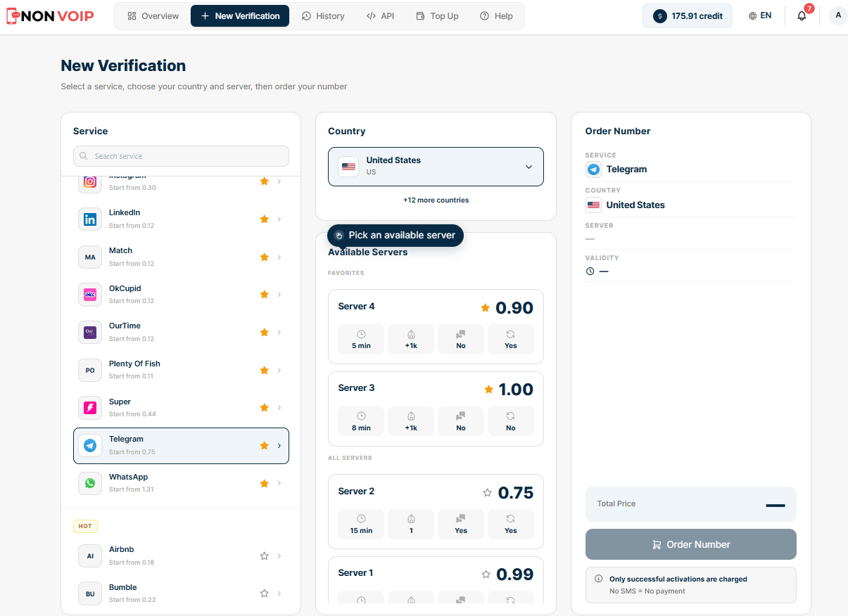Click the Super service icon
848x616 pixels.
coord(90,408)
